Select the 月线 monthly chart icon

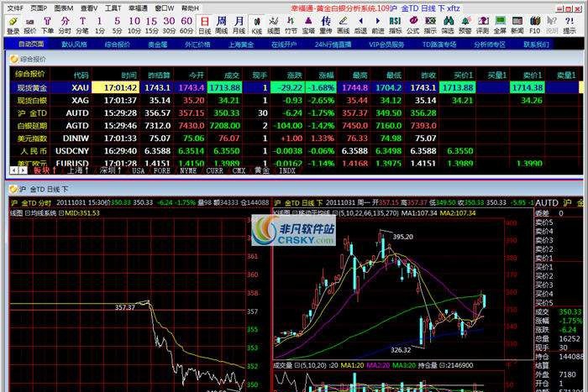[239, 25]
